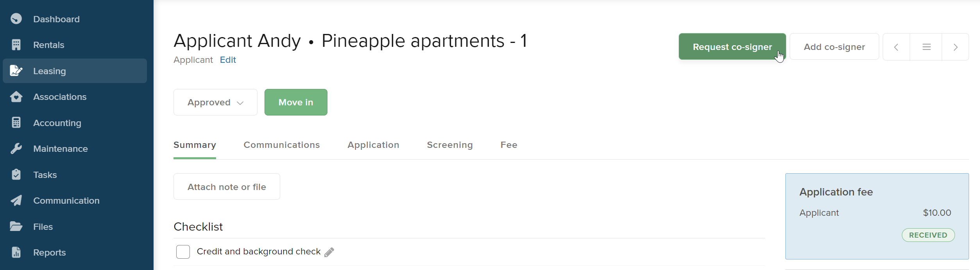Switch to the Communications tab
This screenshot has height=270, width=980.
[x=282, y=145]
